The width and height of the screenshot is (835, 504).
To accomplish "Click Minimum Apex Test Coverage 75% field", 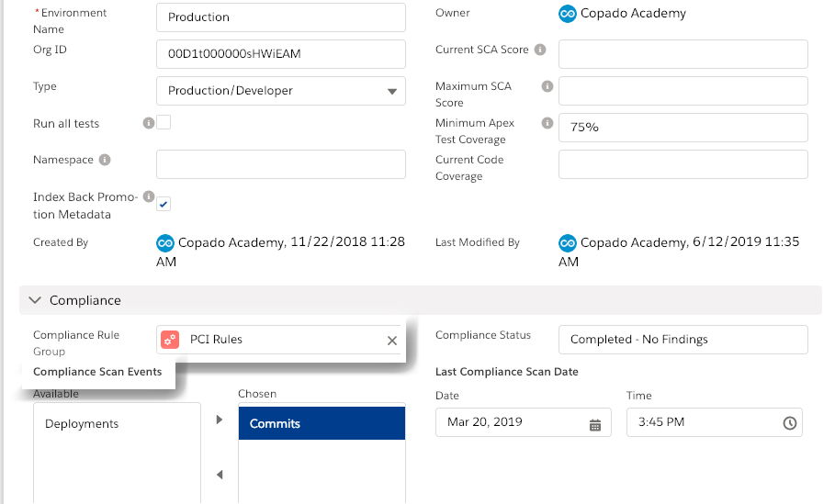I will (683, 128).
